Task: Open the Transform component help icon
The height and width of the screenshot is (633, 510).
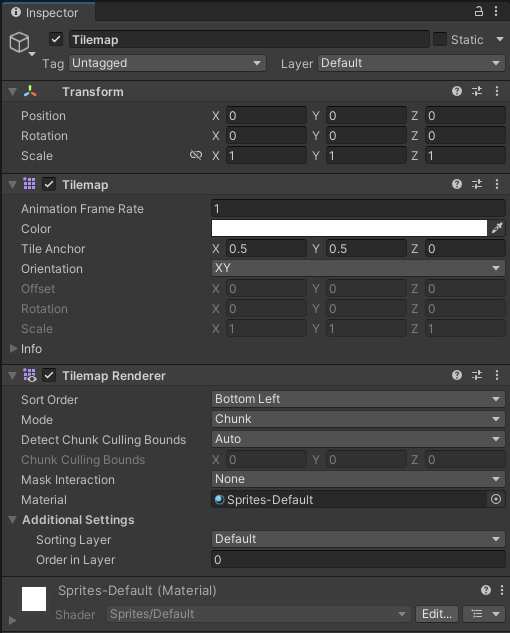Action: (457, 91)
